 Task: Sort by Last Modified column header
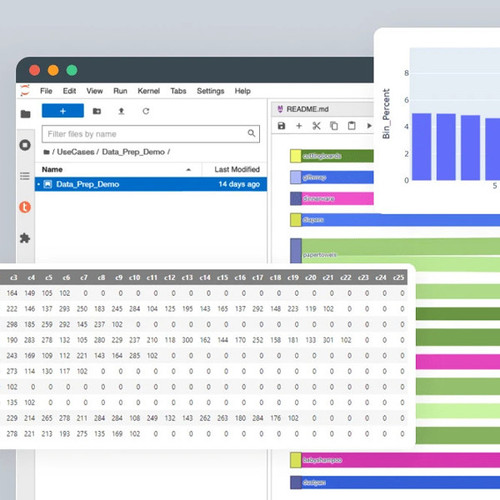237,169
